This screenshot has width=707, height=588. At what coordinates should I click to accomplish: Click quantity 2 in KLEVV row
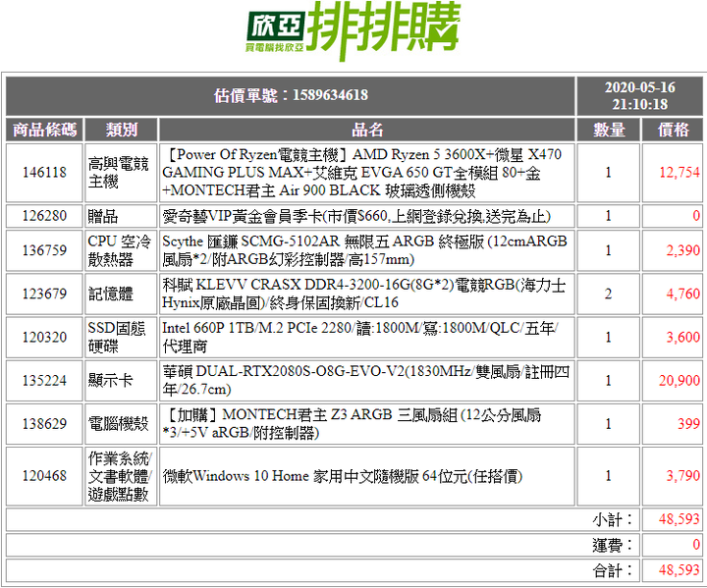point(609,294)
